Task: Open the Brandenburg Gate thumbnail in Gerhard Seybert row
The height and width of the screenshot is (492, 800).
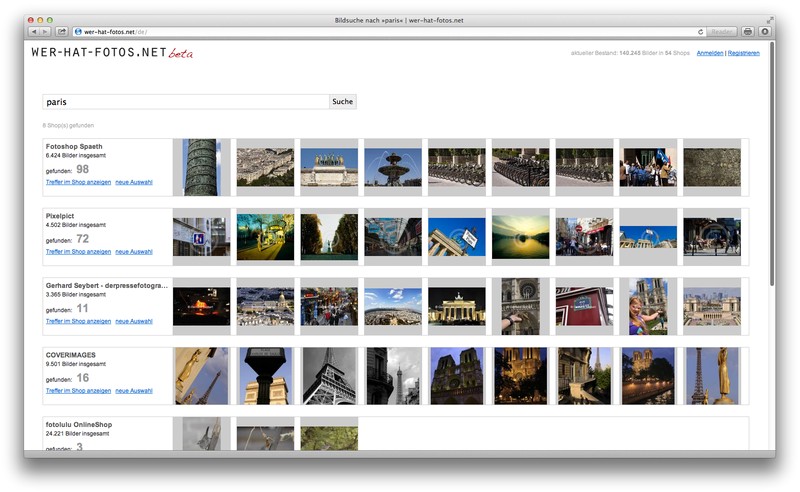Action: 456,306
